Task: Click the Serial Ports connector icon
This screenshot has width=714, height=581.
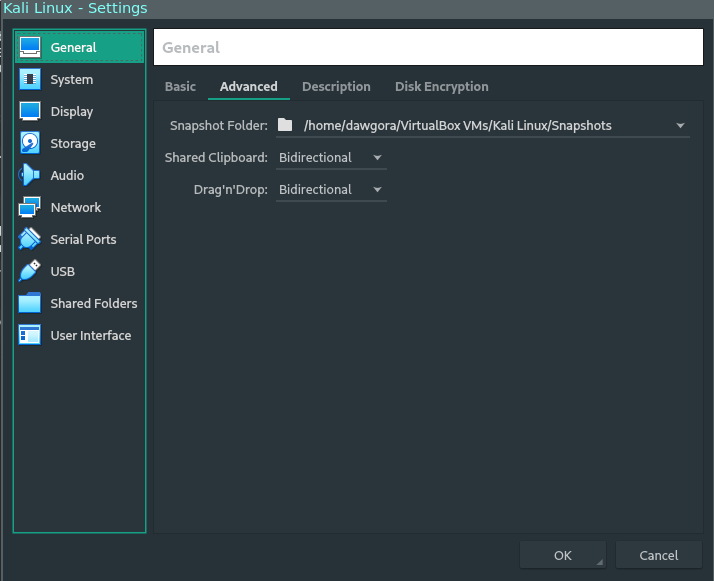Action: 30,239
